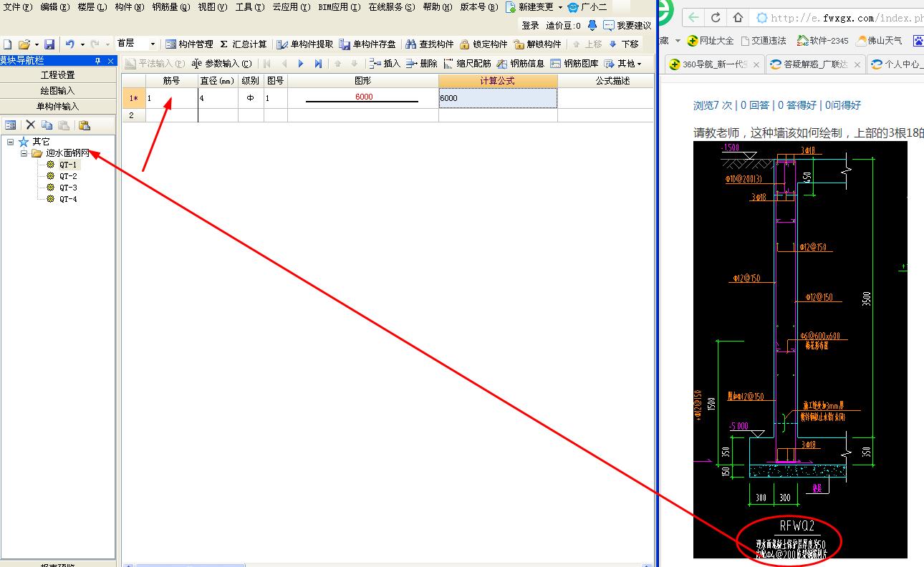Click the browser refresh button
Screen dimensions: 924x567
pos(716,17)
